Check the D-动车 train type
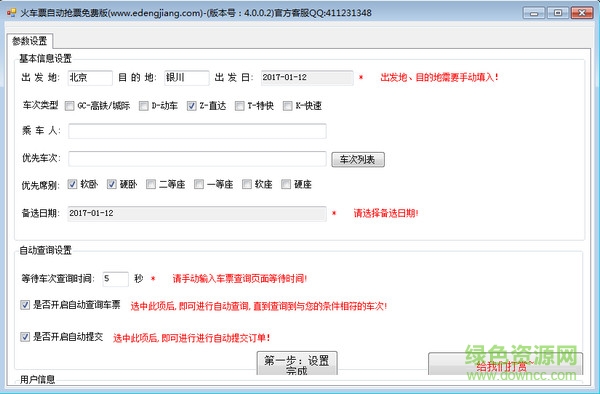The width and height of the screenshot is (600, 394). 143,106
